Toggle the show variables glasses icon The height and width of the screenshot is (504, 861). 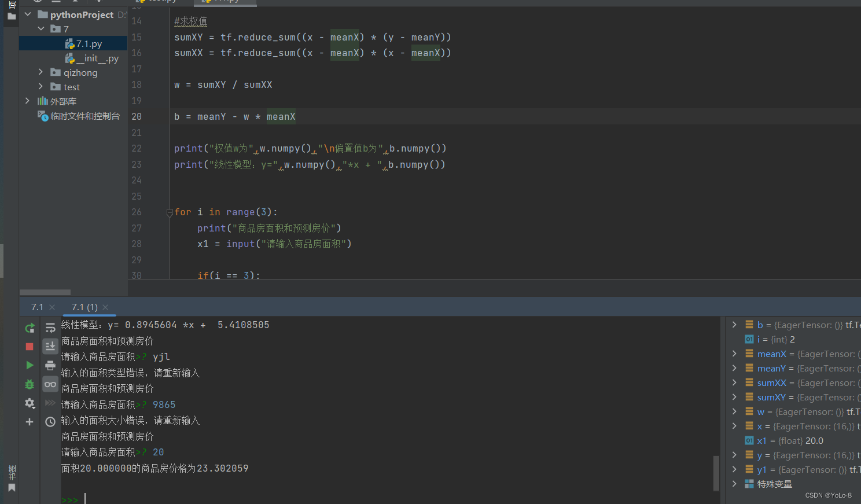[x=50, y=384]
